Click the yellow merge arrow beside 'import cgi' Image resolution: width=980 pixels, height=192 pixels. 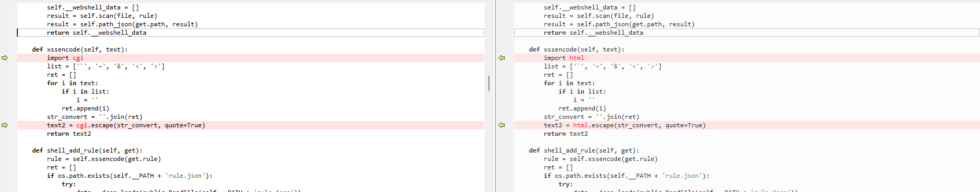5,58
